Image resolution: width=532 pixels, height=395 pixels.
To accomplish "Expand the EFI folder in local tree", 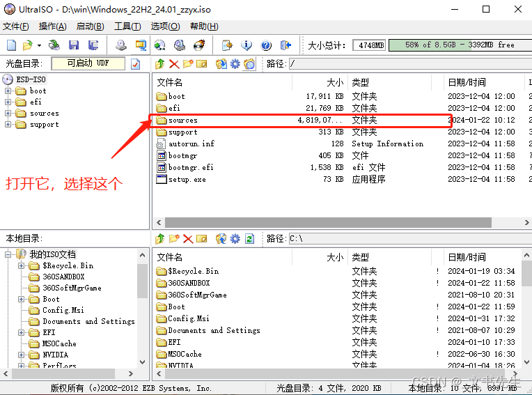I will point(21,332).
